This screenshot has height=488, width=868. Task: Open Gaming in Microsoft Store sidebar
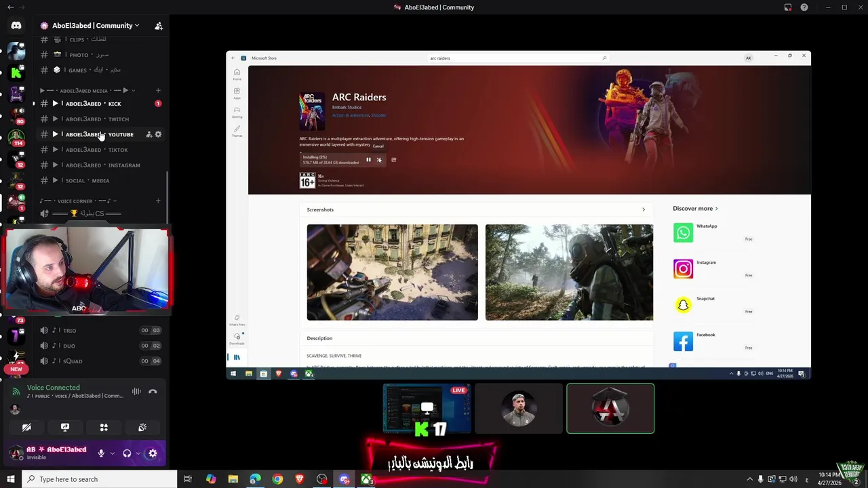(237, 112)
